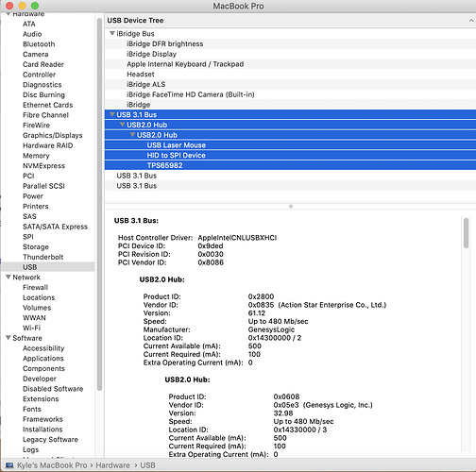Open Graphics/Displays section
This screenshot has width=476, height=472.
53,135
